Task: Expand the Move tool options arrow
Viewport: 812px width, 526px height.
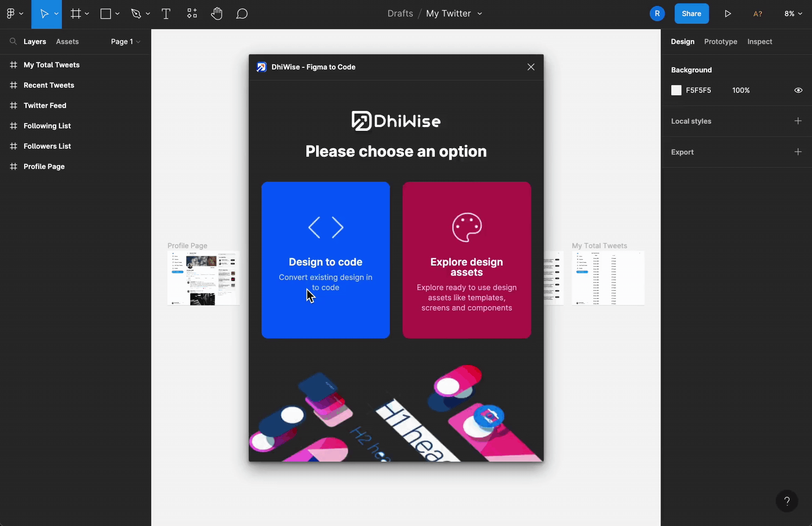Action: 56,14
